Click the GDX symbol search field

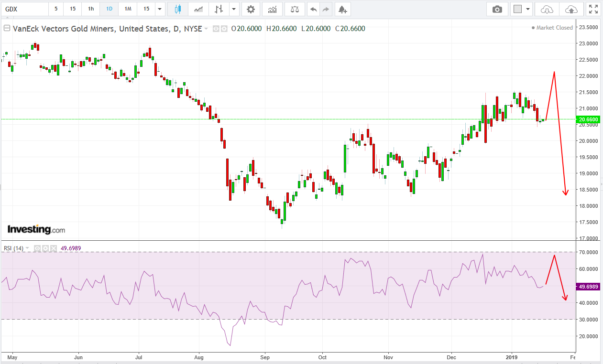click(24, 9)
